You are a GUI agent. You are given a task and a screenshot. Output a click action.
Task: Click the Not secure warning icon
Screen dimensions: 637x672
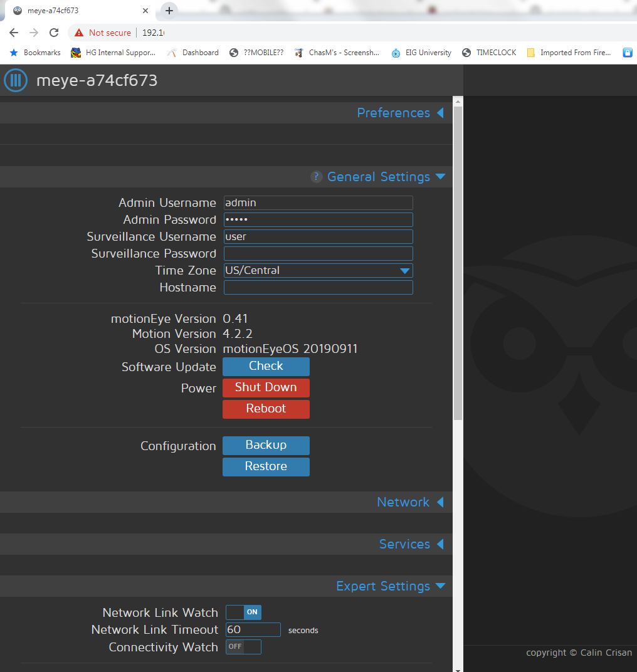[x=78, y=33]
